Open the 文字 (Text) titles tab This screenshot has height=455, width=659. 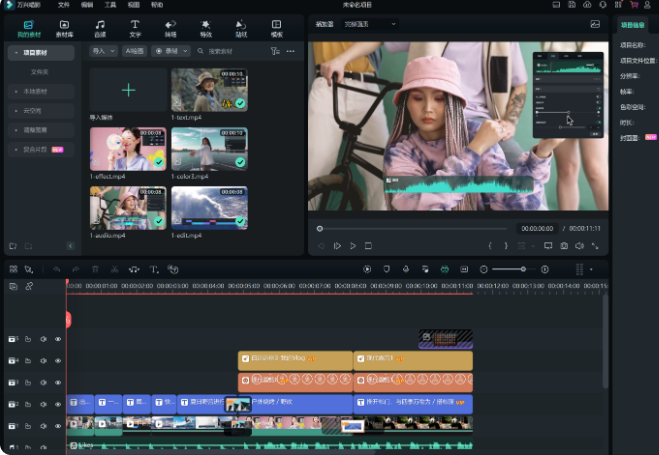[x=135, y=27]
